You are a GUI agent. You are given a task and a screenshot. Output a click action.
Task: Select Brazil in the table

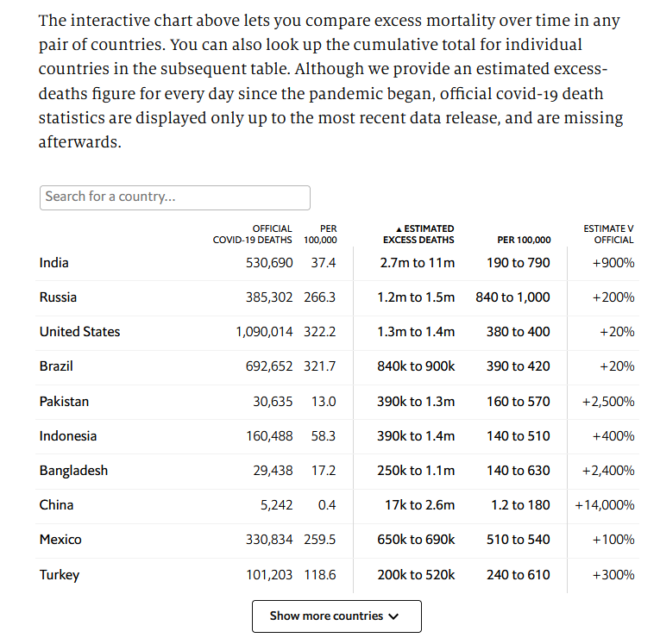coord(56,366)
